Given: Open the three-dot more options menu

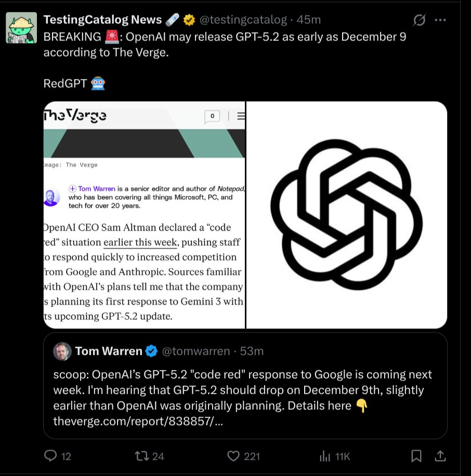Looking at the screenshot, I should click(440, 20).
